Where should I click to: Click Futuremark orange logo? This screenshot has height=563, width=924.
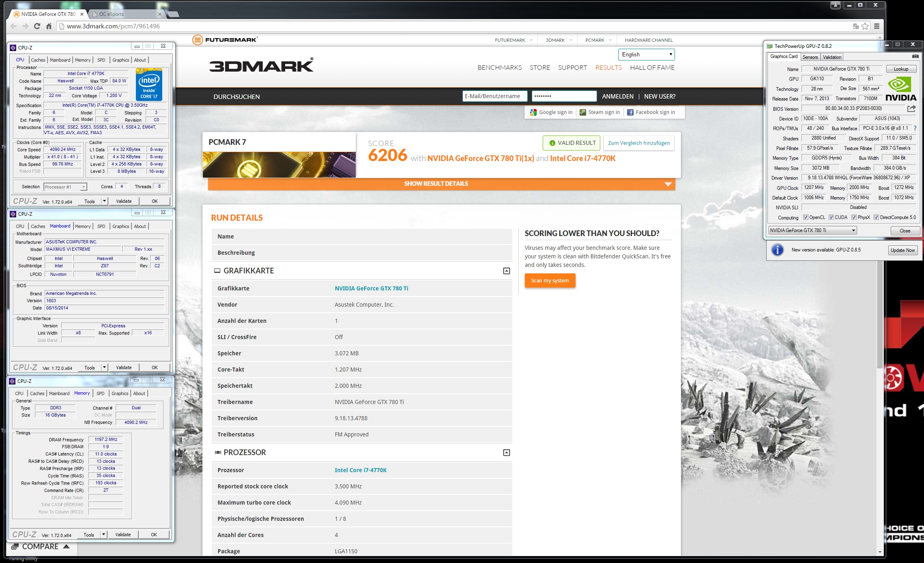pos(198,40)
